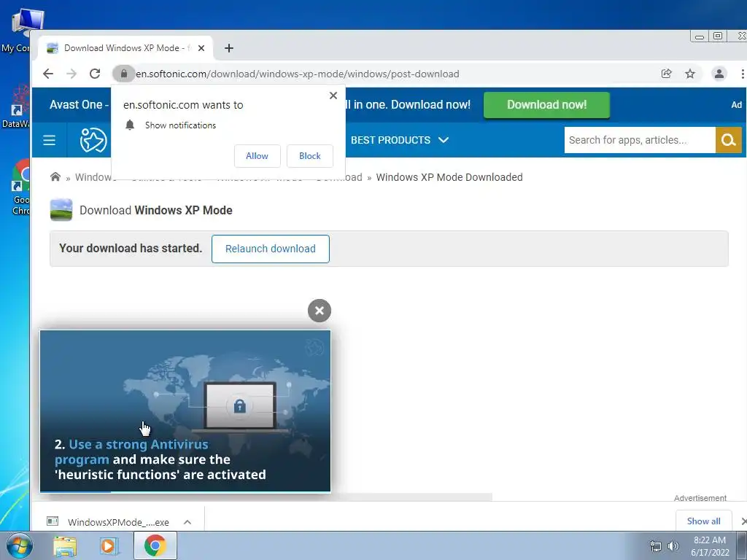Open the Windows Start menu

click(x=19, y=545)
